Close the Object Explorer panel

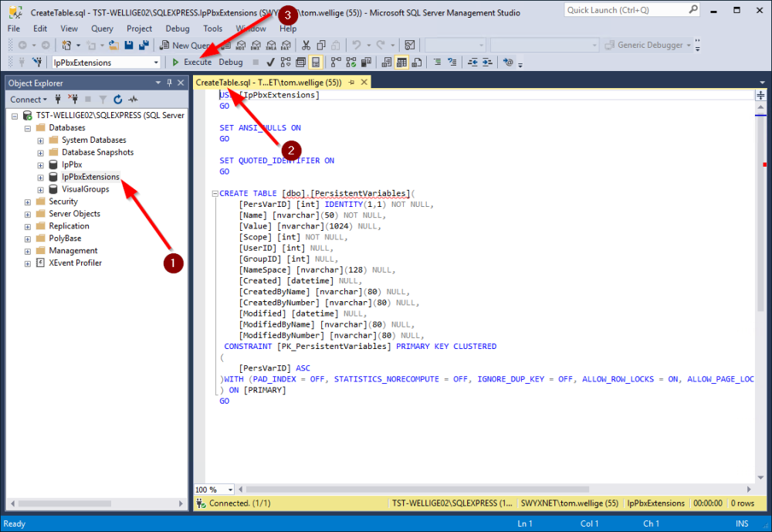pos(181,83)
